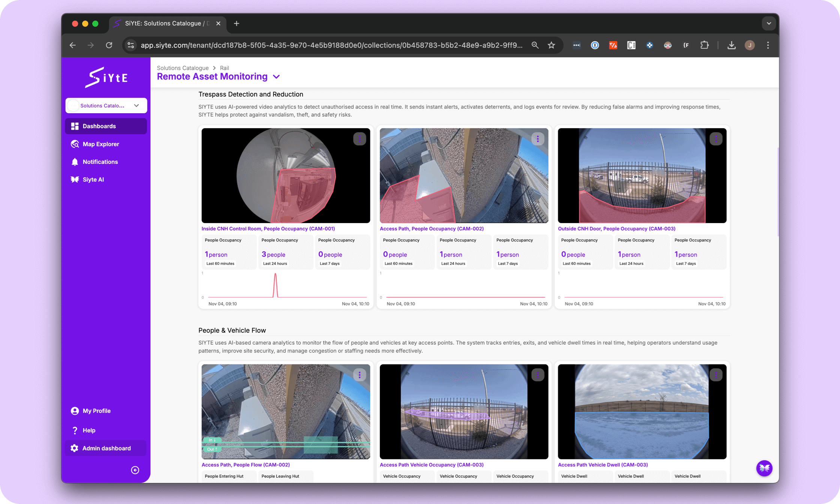Screen dimensions: 840x504
Task: Open the floating Siyte AI butterfly button
Action: [764, 468]
